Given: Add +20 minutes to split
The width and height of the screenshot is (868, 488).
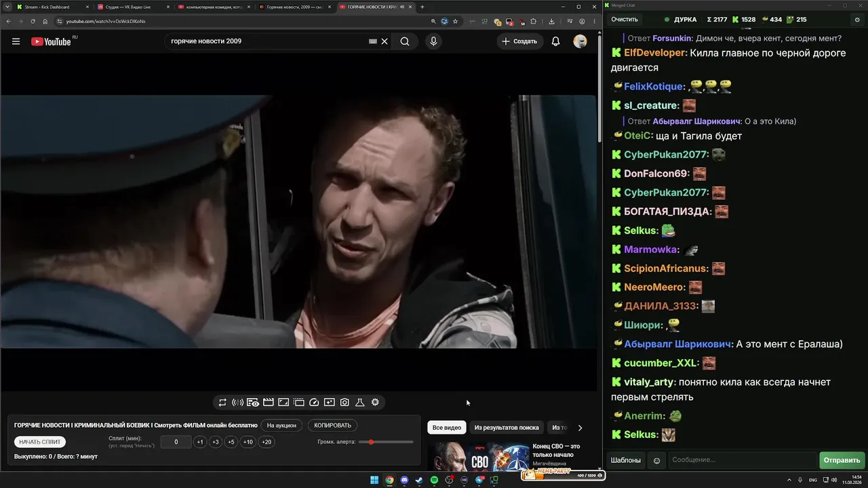Looking at the screenshot, I should click(267, 442).
